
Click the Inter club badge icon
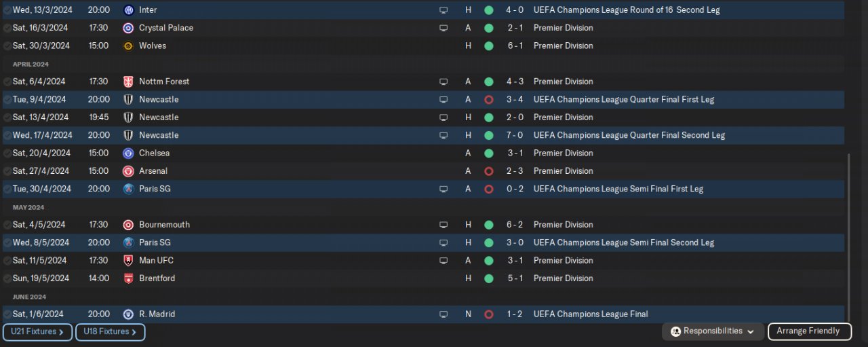128,10
